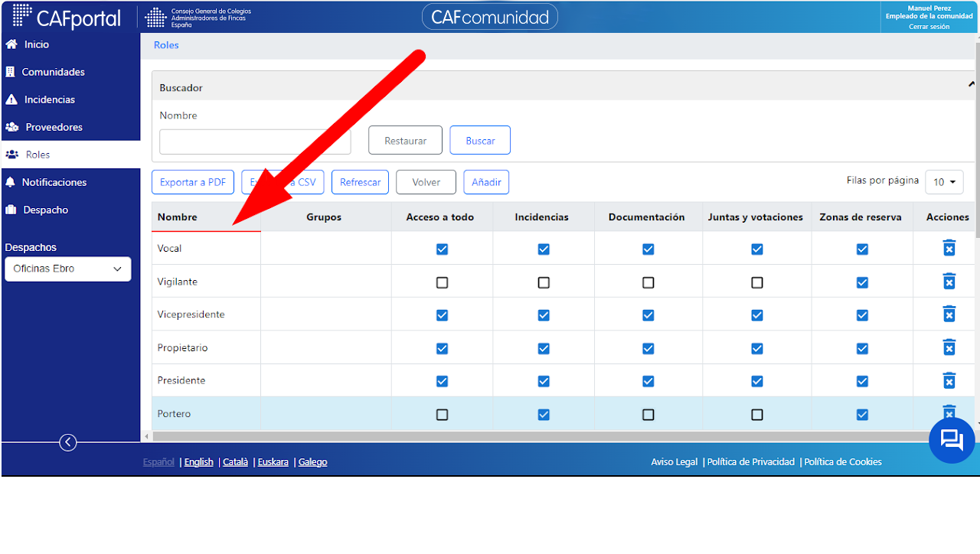Focus the Nombre search input field
The height and width of the screenshot is (554, 980).
pyautogui.click(x=255, y=142)
